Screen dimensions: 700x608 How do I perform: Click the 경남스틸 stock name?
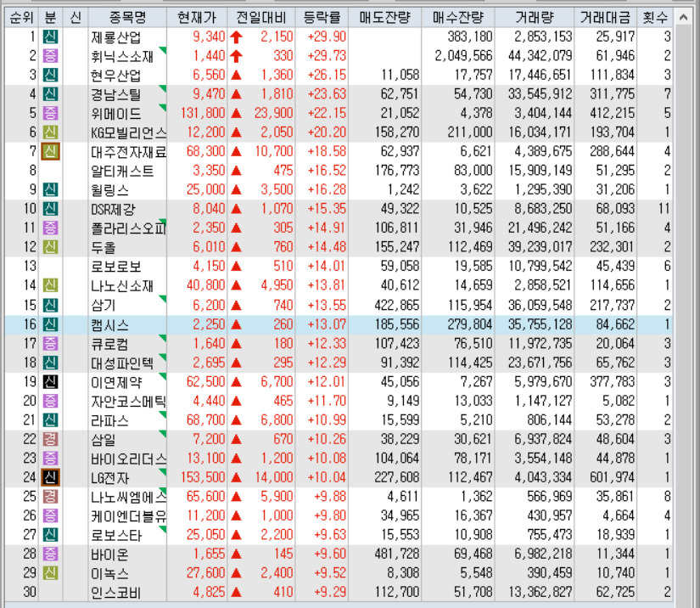pos(116,95)
